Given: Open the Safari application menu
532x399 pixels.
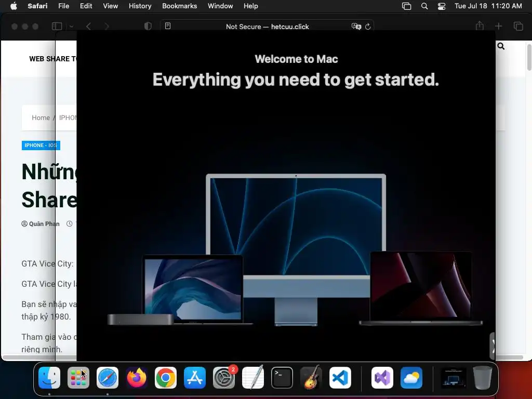Looking at the screenshot, I should tap(37, 6).
